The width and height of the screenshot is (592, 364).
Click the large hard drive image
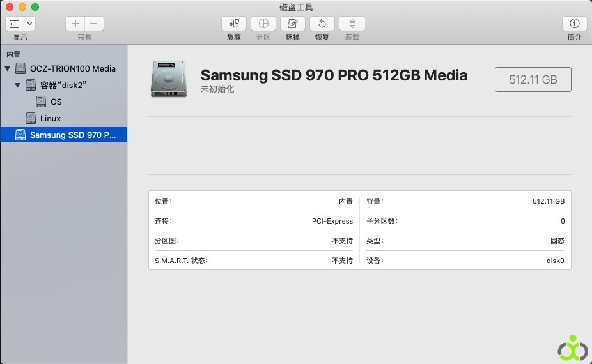tap(169, 79)
